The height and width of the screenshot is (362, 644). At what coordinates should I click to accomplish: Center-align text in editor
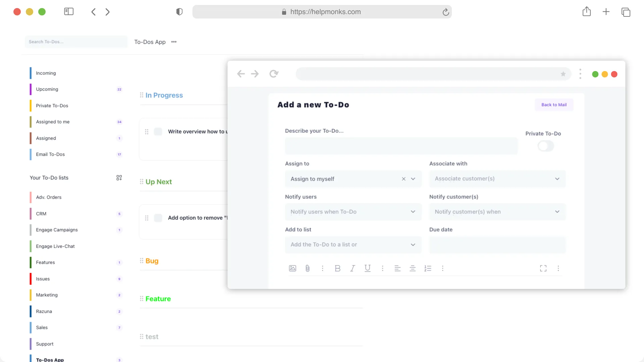[x=413, y=268]
